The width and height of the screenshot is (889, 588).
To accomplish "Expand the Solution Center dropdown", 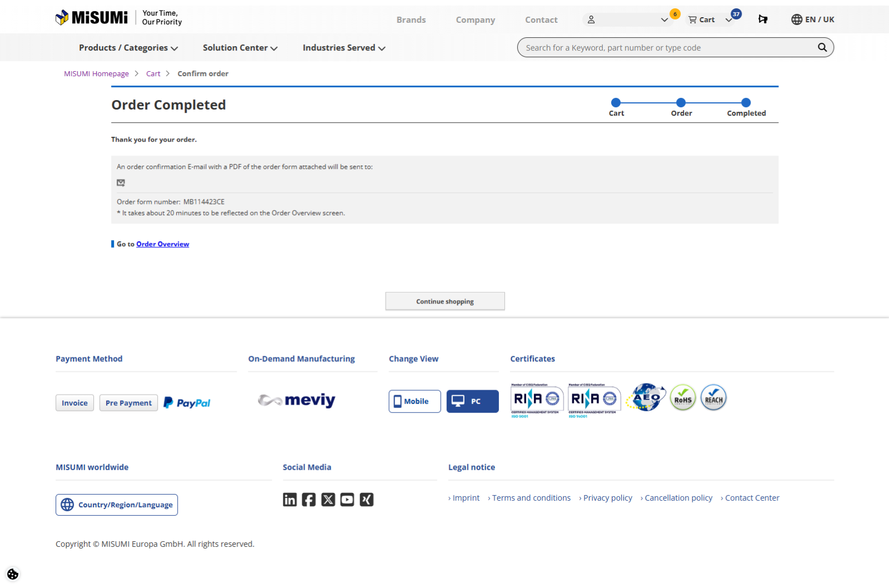I will (240, 48).
